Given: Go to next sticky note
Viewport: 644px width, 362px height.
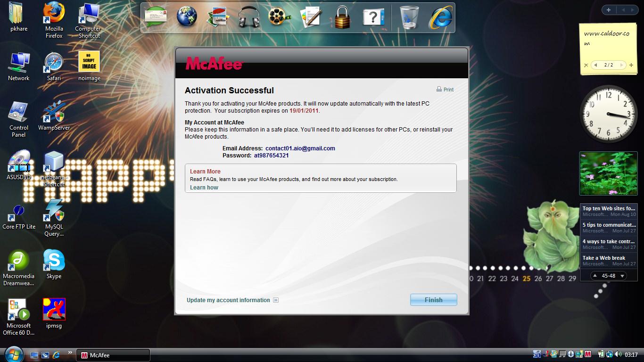Looking at the screenshot, I should 622,65.
